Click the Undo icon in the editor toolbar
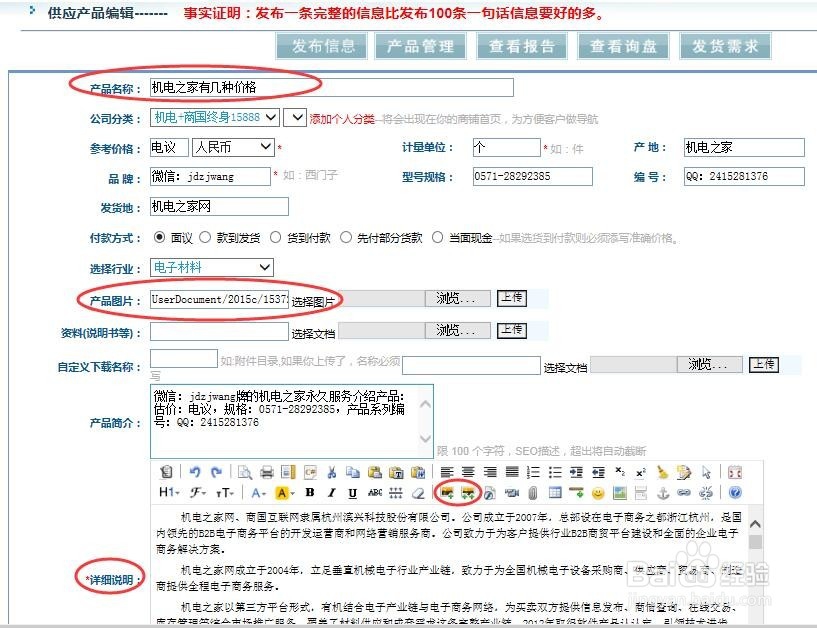Screen dimensions: 817x628 (194, 471)
